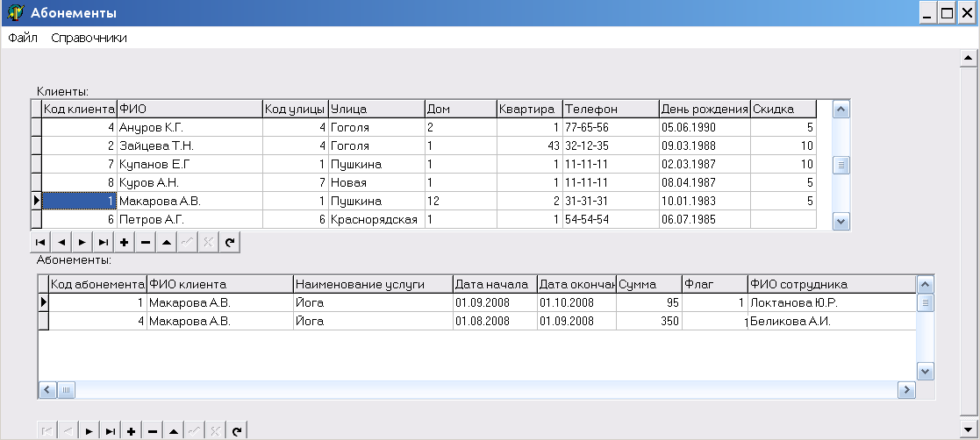Click ФИО cell Макарова А.В. in Клиенты
The height and width of the screenshot is (440, 980).
pyautogui.click(x=190, y=202)
